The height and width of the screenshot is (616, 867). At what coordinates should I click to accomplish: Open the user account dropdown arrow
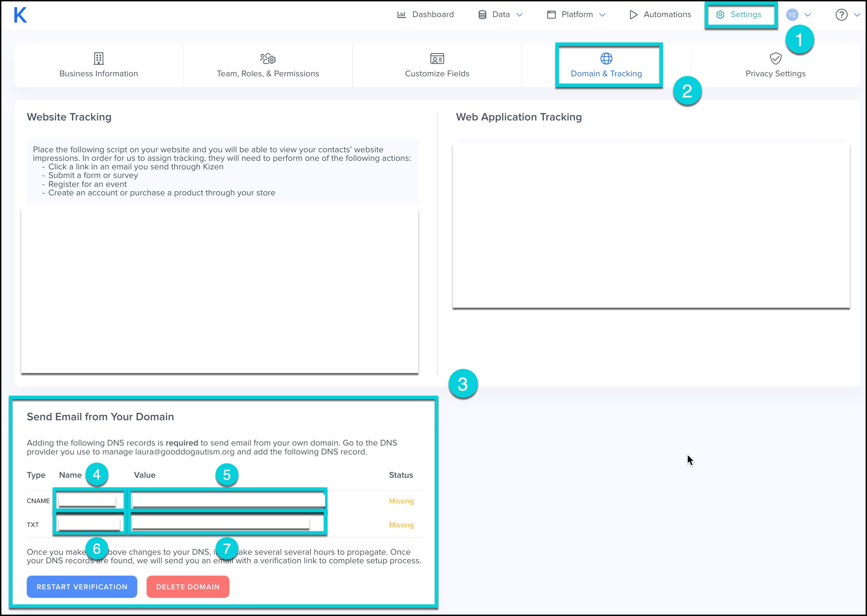point(807,15)
